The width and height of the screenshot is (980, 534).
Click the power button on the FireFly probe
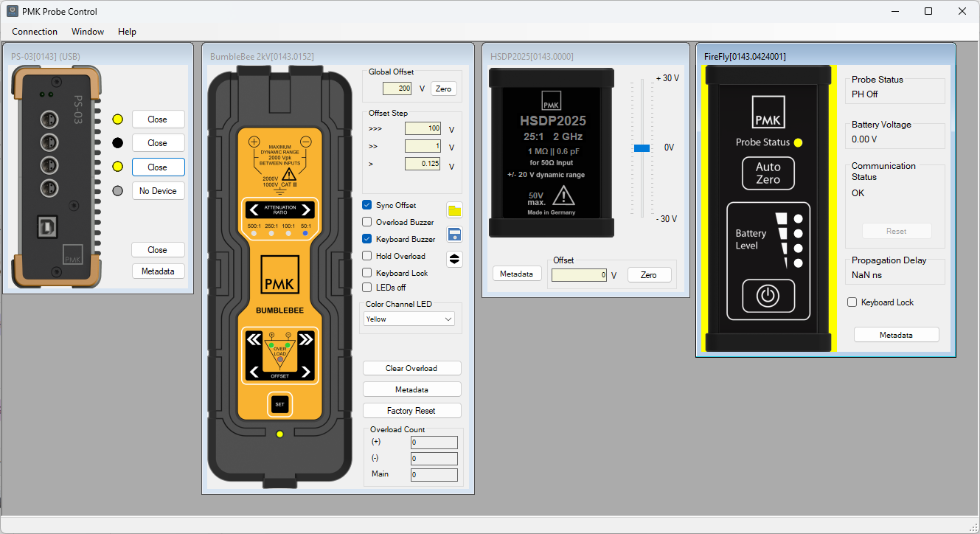click(768, 297)
